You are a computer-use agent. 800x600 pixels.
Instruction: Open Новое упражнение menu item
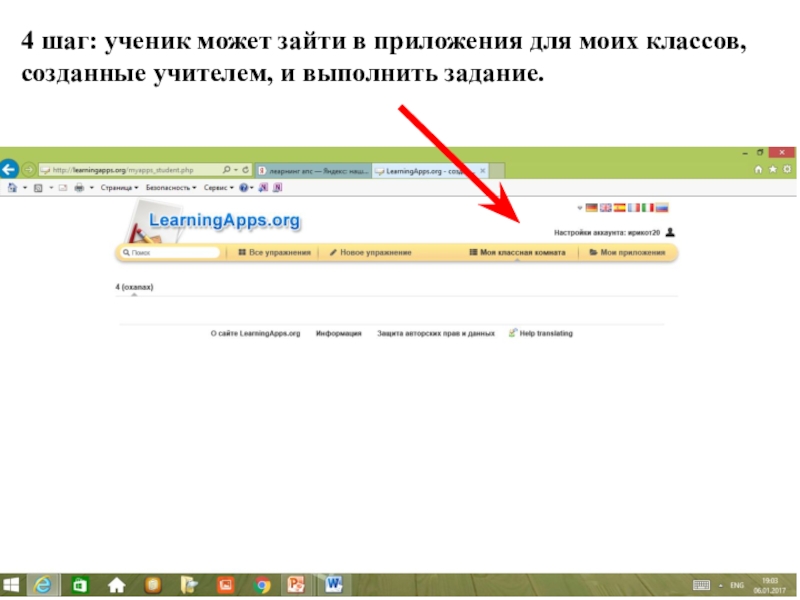370,253
